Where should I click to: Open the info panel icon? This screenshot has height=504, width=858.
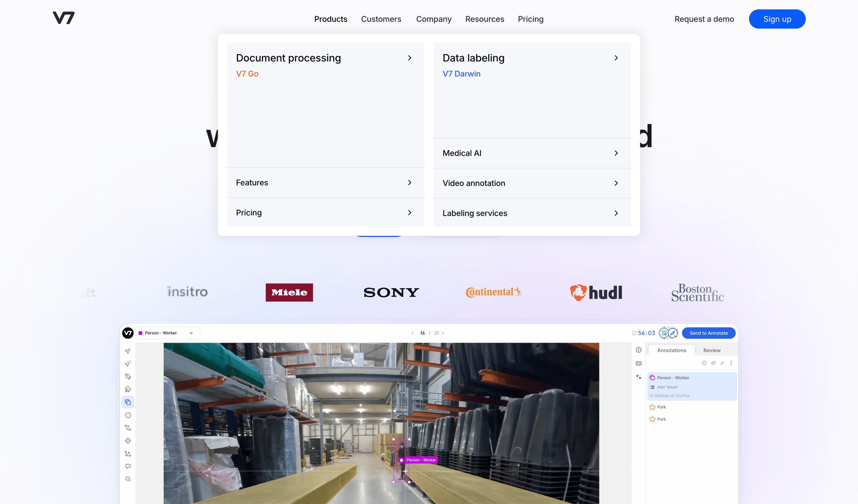pyautogui.click(x=638, y=350)
